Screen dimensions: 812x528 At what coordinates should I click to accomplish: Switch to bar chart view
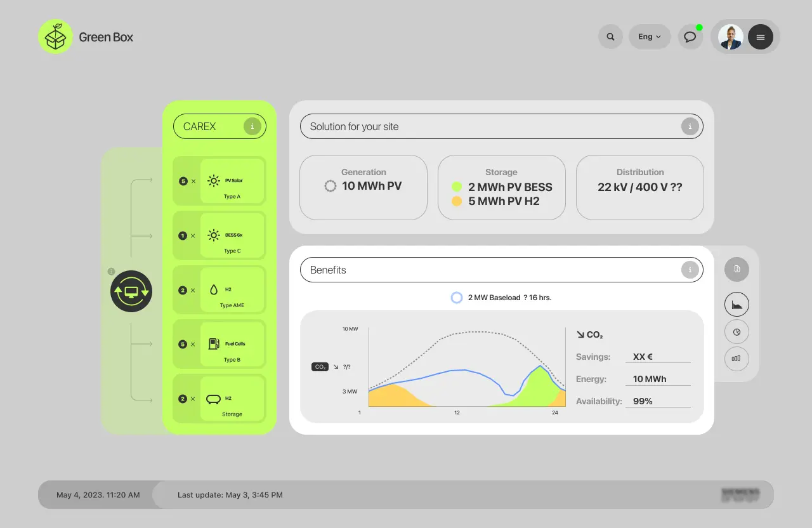[x=737, y=358]
